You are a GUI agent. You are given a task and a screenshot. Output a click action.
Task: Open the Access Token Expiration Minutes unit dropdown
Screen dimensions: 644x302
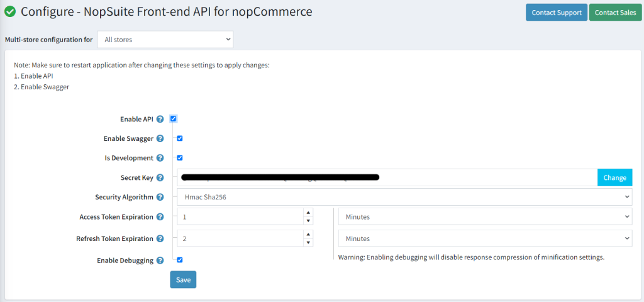pos(486,216)
